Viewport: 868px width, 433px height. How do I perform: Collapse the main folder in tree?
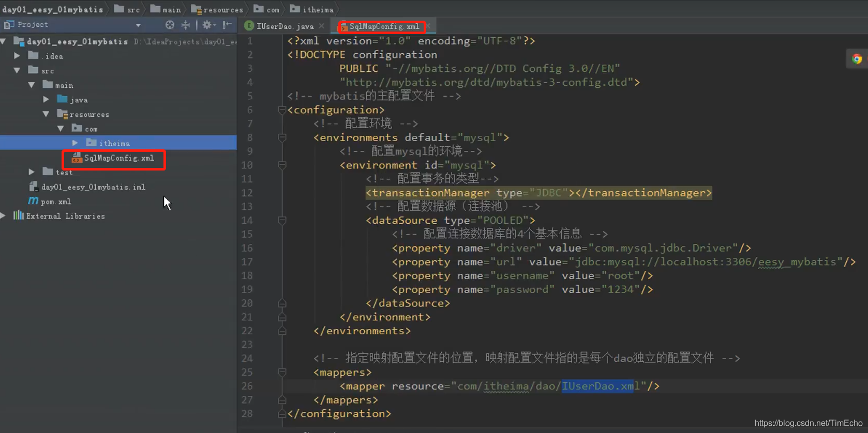32,85
